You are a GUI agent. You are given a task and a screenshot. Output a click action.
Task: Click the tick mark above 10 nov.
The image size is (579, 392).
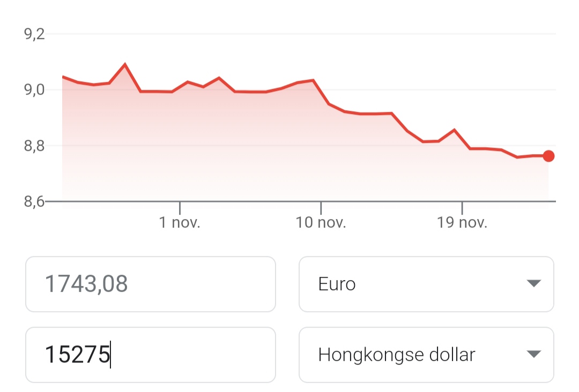point(321,208)
